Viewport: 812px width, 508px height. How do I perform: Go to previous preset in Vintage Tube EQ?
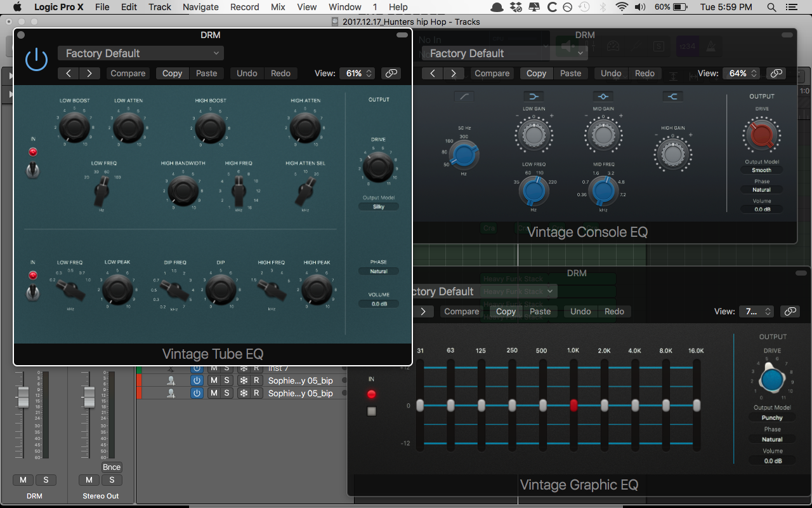(x=69, y=74)
